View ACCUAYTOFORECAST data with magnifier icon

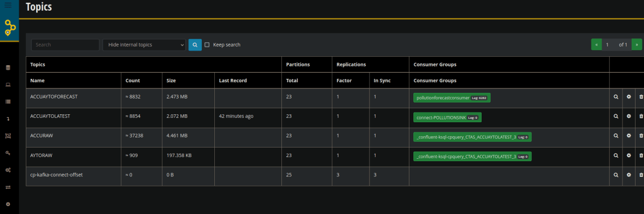[x=616, y=97]
